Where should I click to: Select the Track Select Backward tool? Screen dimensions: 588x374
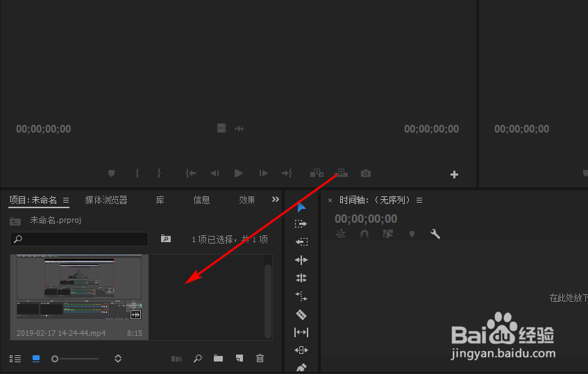coord(301,241)
